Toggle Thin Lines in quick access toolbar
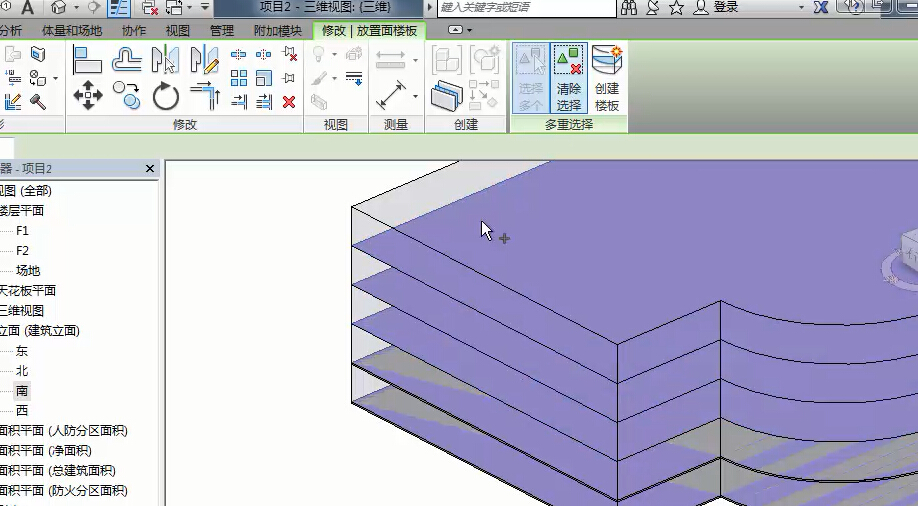This screenshot has width=918, height=506. (119, 8)
